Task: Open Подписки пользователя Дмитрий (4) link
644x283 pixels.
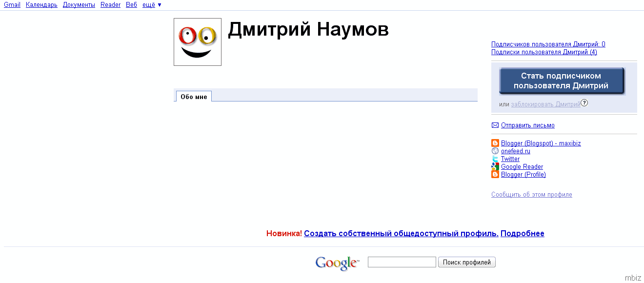Action: click(x=544, y=52)
